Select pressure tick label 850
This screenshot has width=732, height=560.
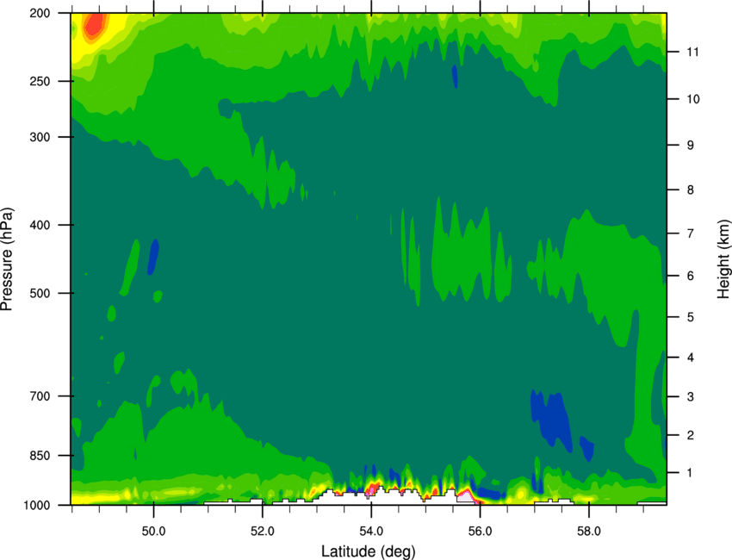click(x=40, y=456)
